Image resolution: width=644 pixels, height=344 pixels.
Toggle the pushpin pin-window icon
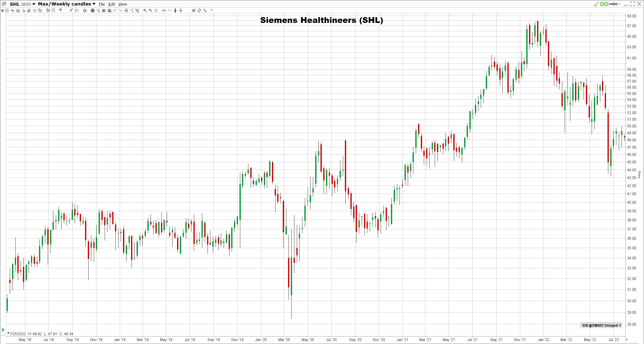(x=613, y=4)
